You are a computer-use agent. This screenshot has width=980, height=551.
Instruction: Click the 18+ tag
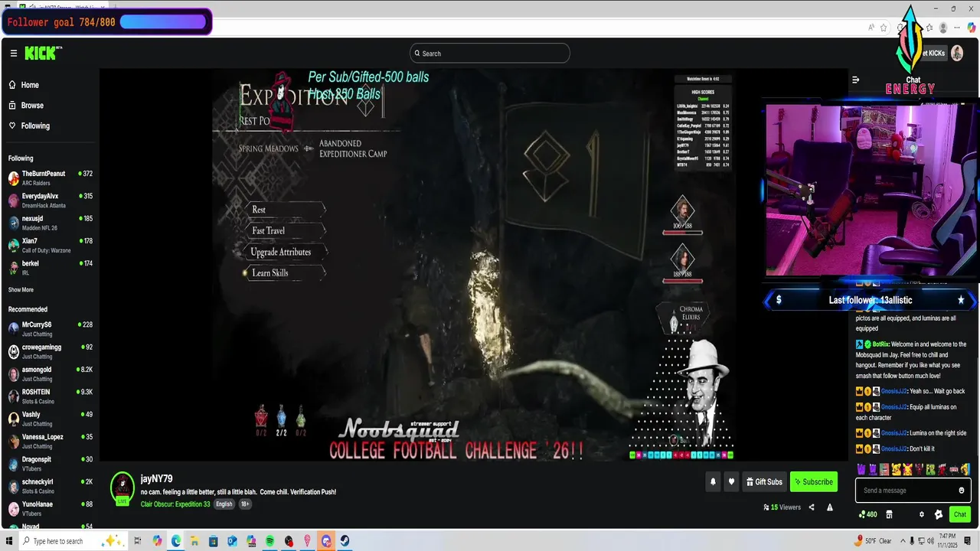coord(245,504)
